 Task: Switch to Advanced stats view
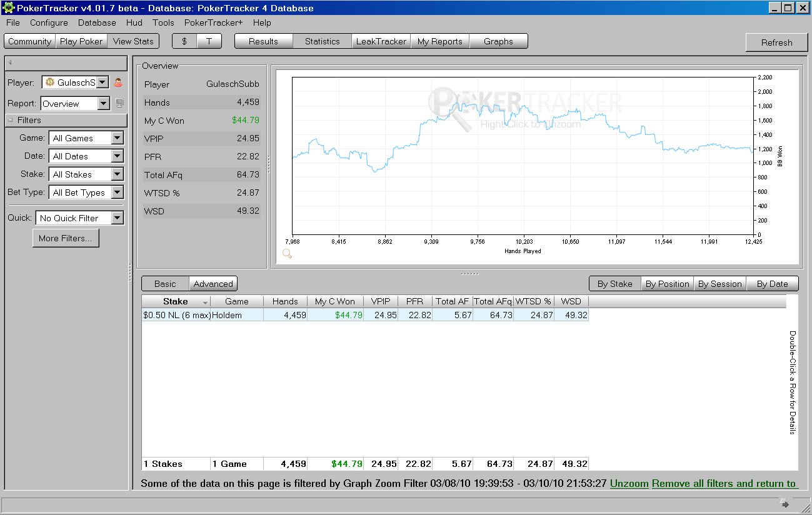tap(213, 284)
